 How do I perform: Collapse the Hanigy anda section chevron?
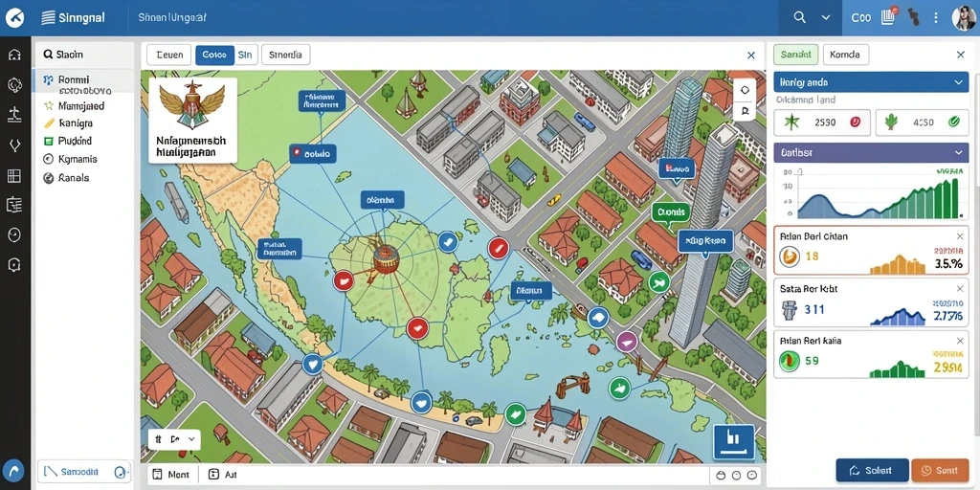958,82
